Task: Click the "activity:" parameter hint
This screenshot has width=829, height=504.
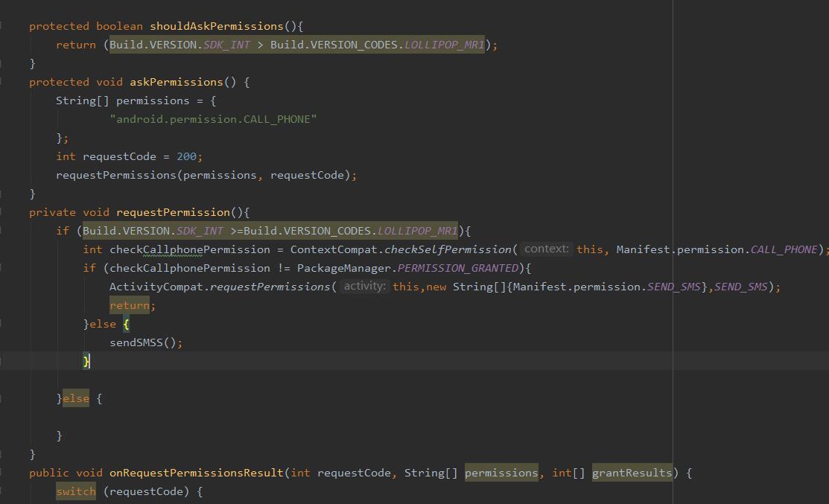Action: pos(365,287)
